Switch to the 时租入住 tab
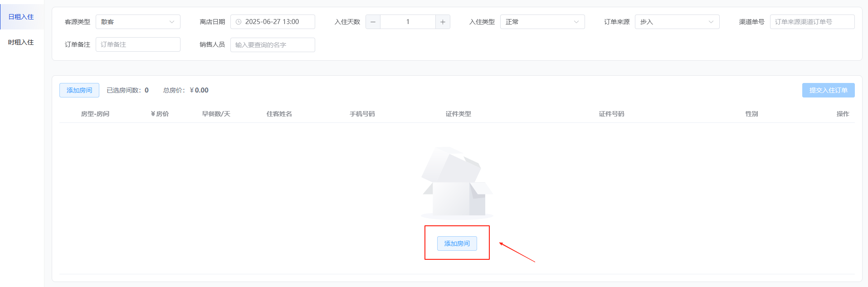The image size is (868, 287). click(21, 42)
